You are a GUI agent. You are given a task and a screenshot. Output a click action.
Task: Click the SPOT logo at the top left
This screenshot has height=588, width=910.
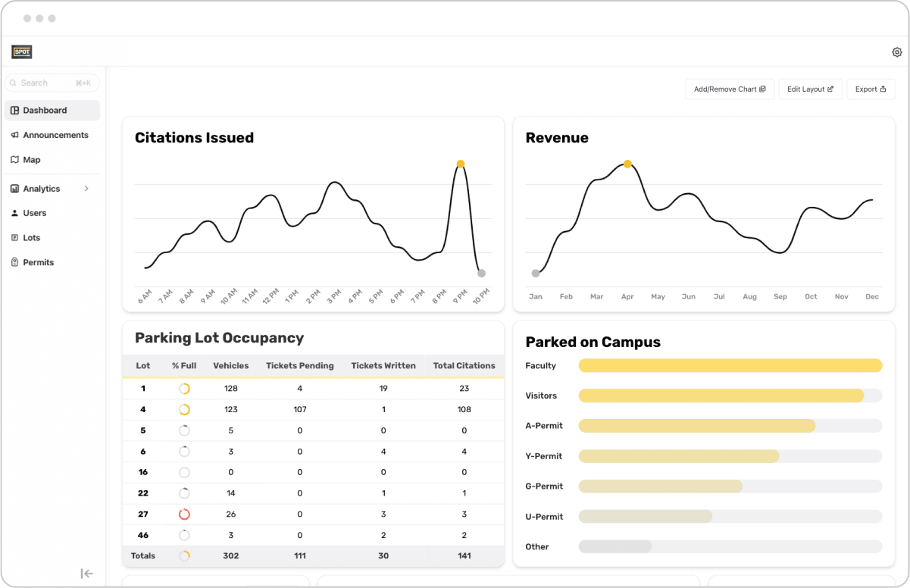click(x=22, y=52)
